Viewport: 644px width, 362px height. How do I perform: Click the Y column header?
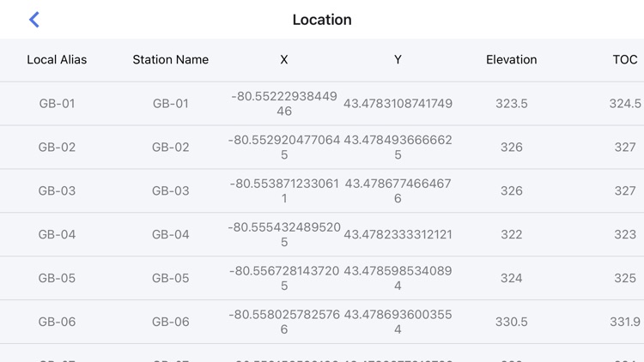398,60
